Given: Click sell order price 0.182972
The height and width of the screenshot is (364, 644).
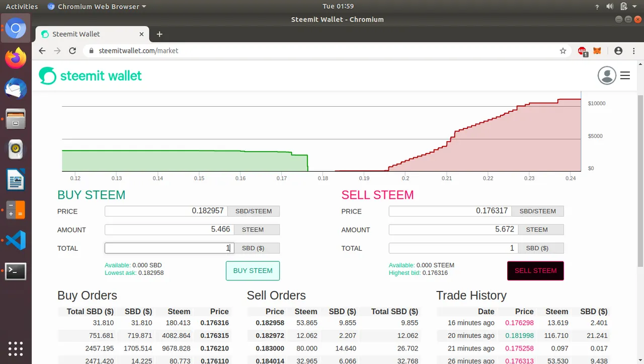Looking at the screenshot, I should click(270, 336).
